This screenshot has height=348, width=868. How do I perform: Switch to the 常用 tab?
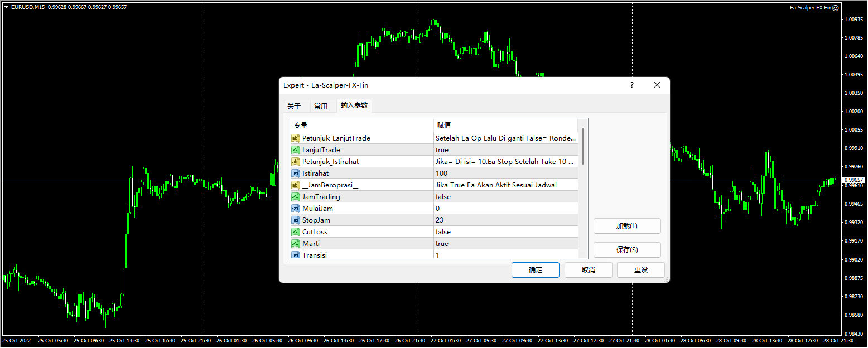coord(322,105)
